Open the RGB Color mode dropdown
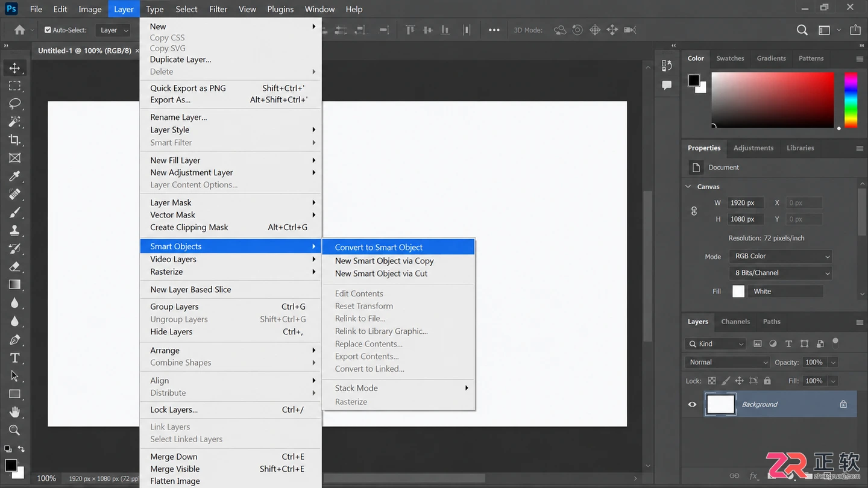 pyautogui.click(x=781, y=256)
